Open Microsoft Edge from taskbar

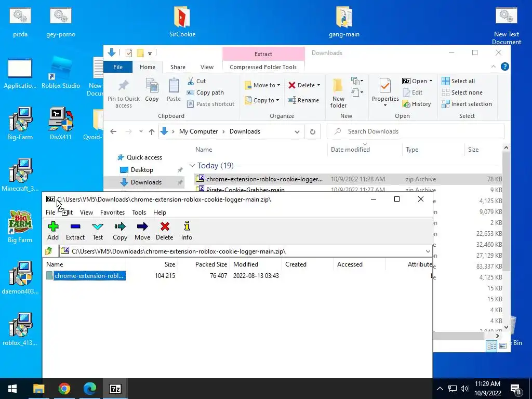[x=89, y=389]
